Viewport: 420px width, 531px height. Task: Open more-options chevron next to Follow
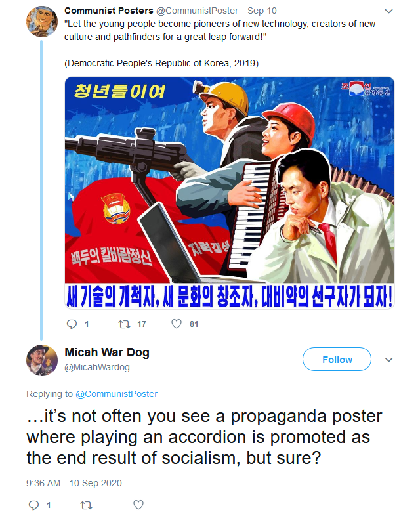tap(389, 360)
